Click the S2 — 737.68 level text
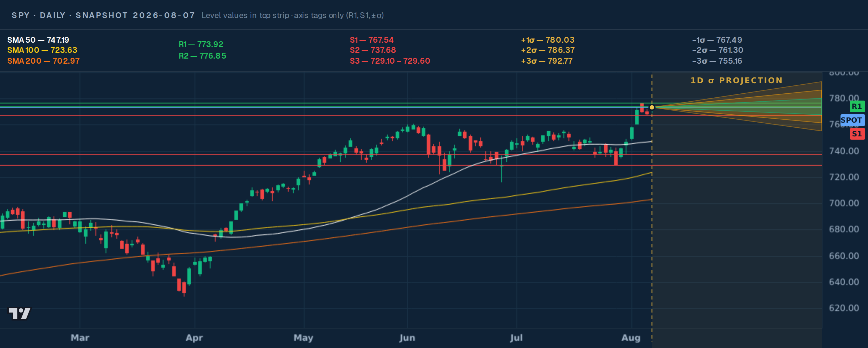The image size is (868, 348). [373, 50]
